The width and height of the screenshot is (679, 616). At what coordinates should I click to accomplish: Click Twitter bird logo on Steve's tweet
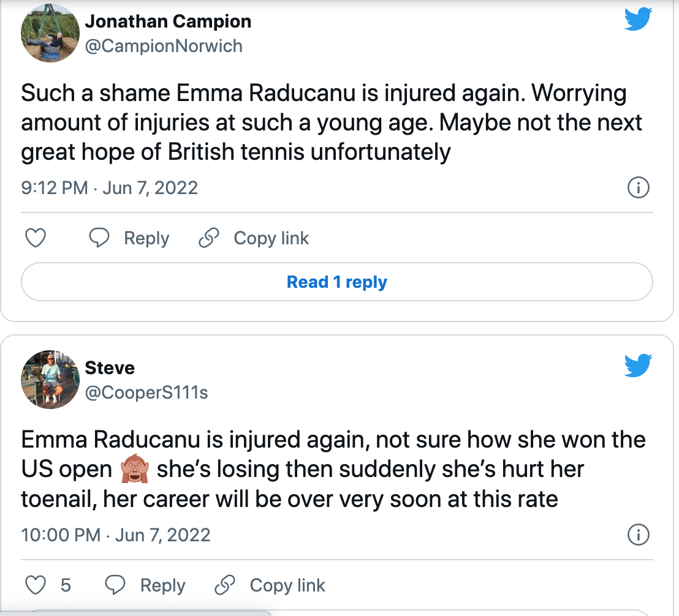click(x=638, y=367)
